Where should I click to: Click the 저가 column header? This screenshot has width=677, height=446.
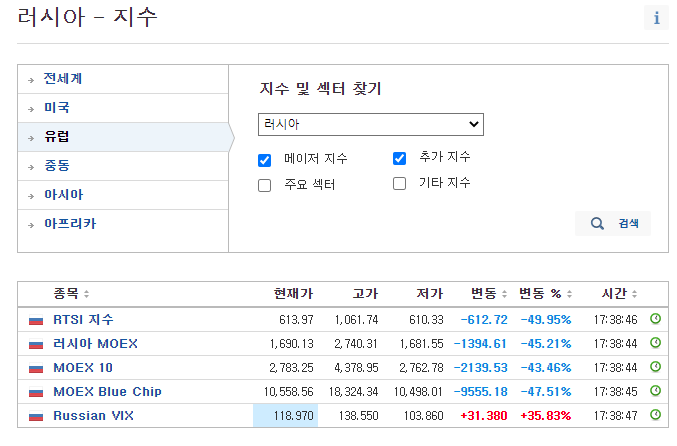430,294
